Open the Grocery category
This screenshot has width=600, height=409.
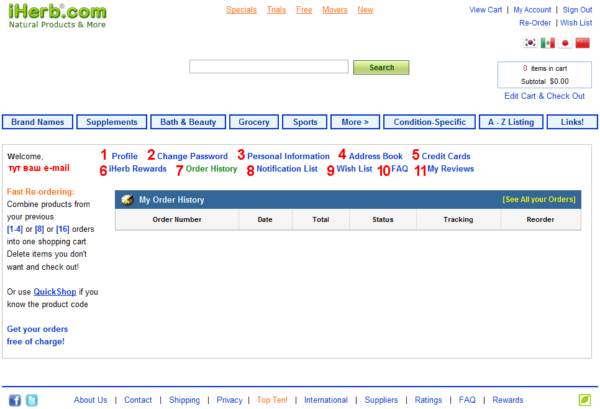tap(254, 122)
